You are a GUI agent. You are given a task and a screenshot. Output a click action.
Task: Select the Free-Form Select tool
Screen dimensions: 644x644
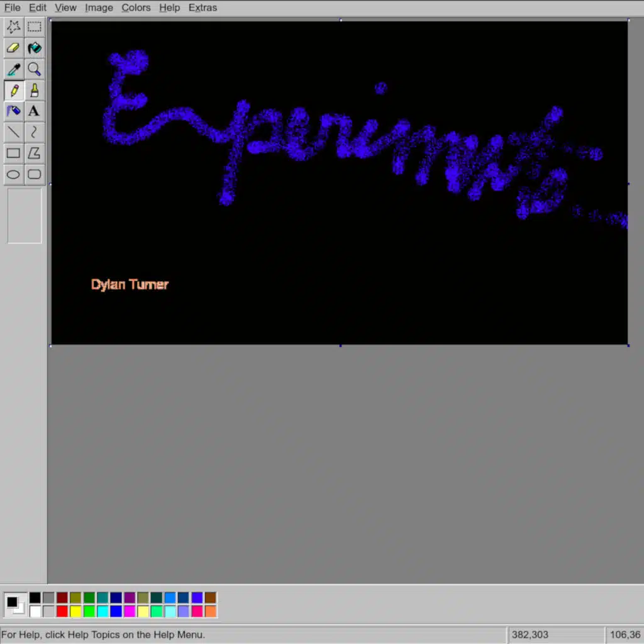pyautogui.click(x=13, y=27)
